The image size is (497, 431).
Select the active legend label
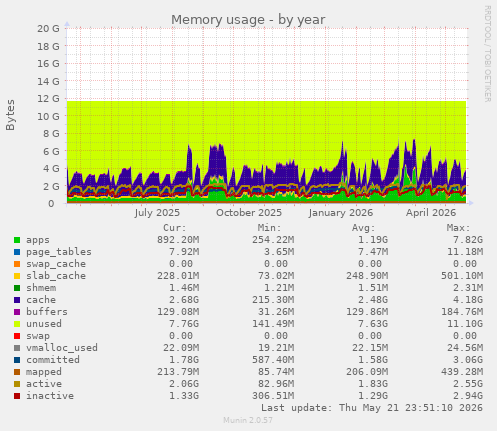pyautogui.click(x=44, y=384)
